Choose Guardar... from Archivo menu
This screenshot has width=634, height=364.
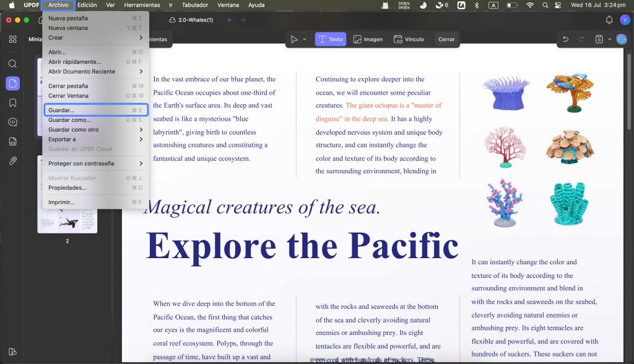coord(95,110)
